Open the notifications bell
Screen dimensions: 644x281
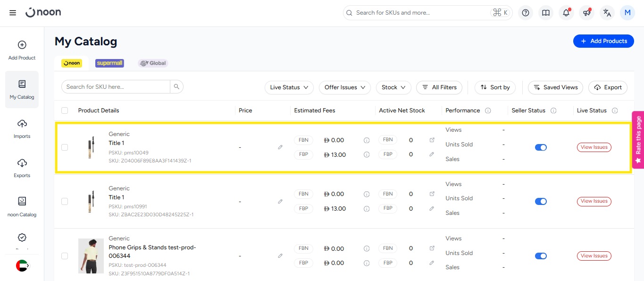coord(566,13)
